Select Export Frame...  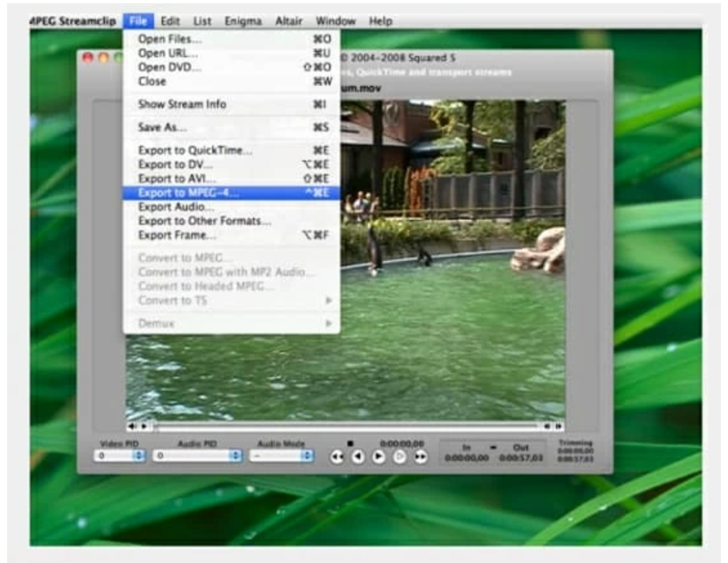click(231, 235)
